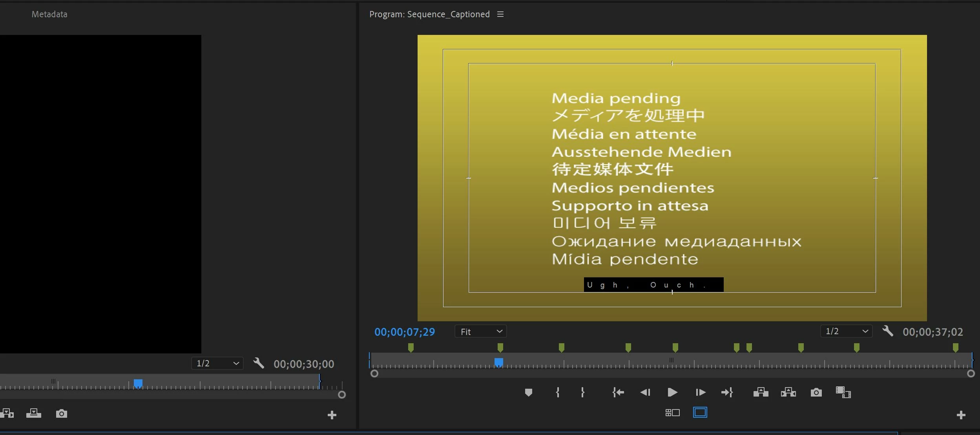
Task: Export frame with Program monitor camera icon
Action: 816,392
